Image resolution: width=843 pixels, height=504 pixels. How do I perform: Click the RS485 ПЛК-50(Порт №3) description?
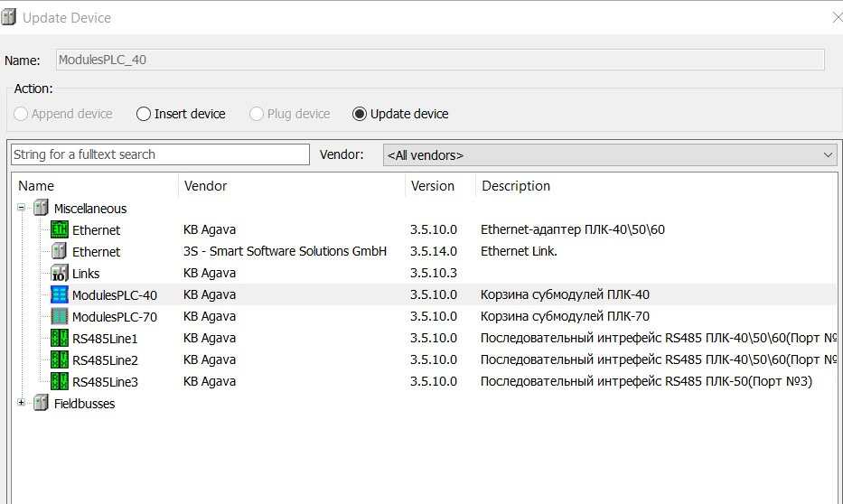[646, 381]
